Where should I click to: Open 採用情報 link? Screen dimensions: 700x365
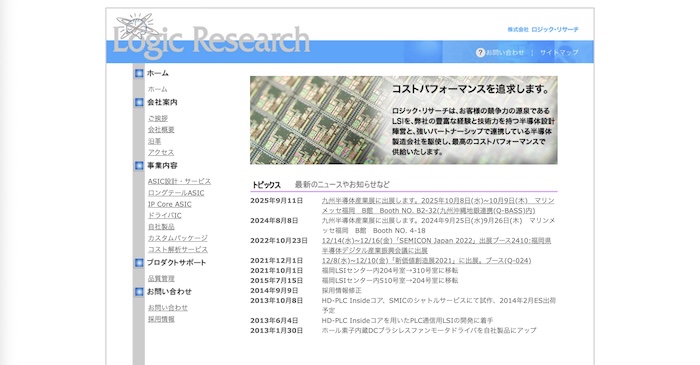pyautogui.click(x=161, y=319)
